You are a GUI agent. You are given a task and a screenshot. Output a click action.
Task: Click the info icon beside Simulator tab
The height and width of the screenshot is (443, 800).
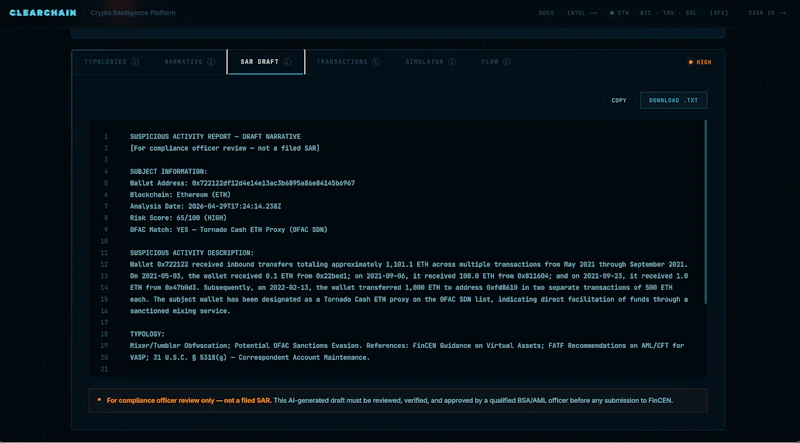[x=452, y=62]
